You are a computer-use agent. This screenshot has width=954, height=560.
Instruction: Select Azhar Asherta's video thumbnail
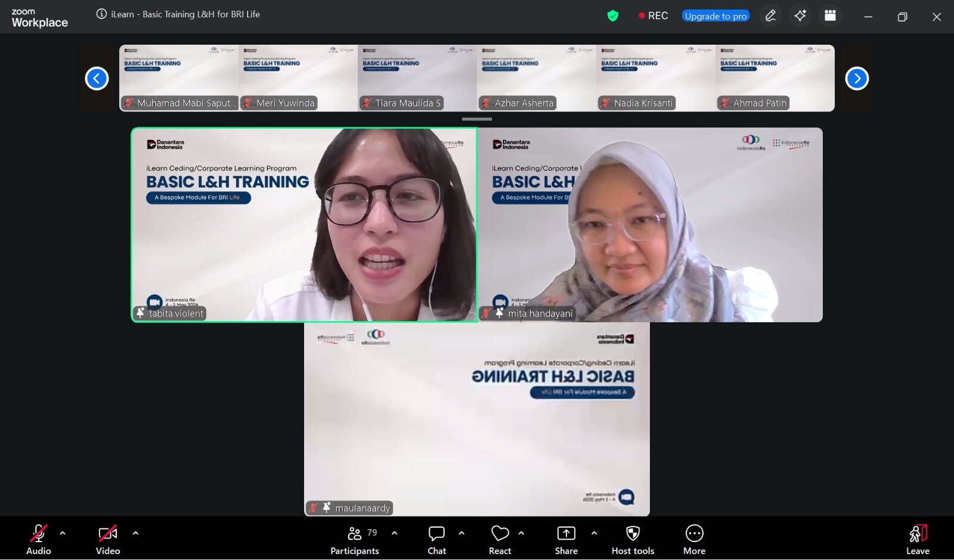coord(537,78)
